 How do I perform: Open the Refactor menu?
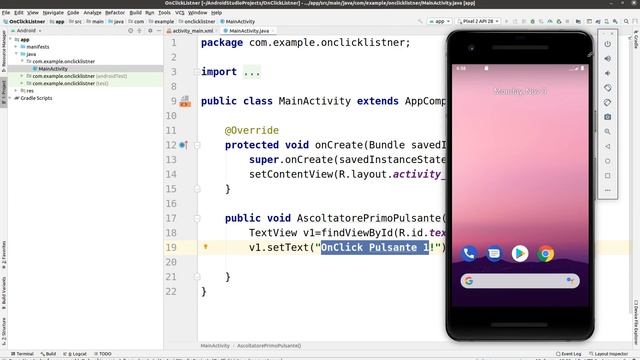click(115, 13)
